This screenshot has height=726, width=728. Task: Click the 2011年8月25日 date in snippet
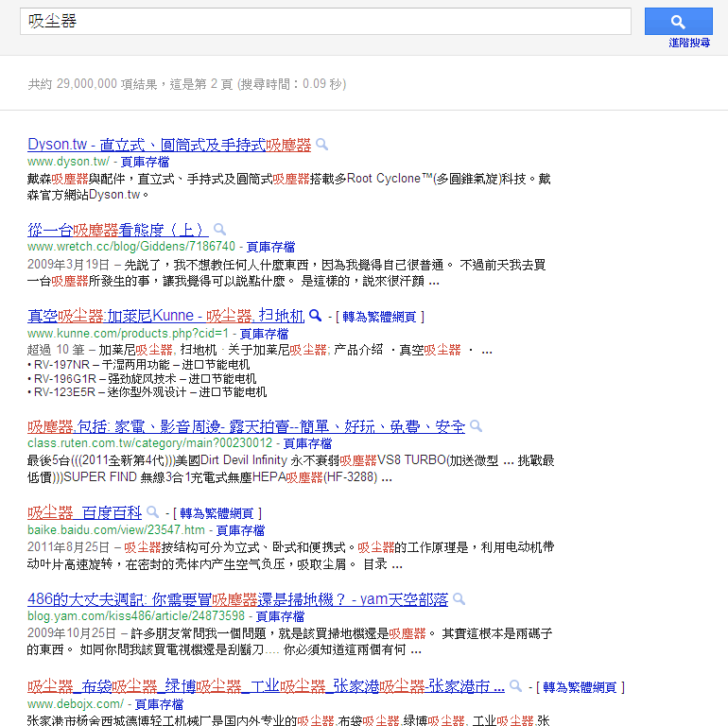click(x=68, y=547)
